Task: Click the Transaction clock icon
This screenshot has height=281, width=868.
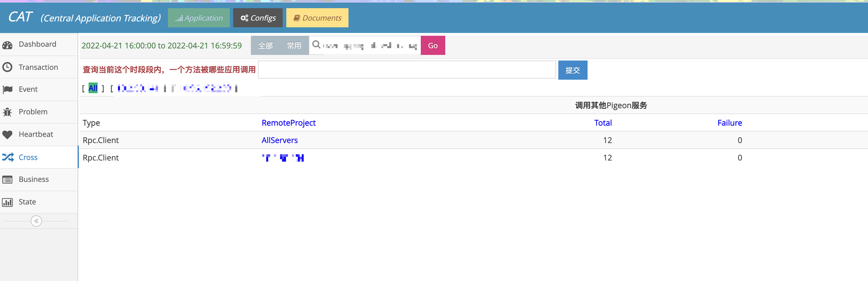Action: click(7, 67)
